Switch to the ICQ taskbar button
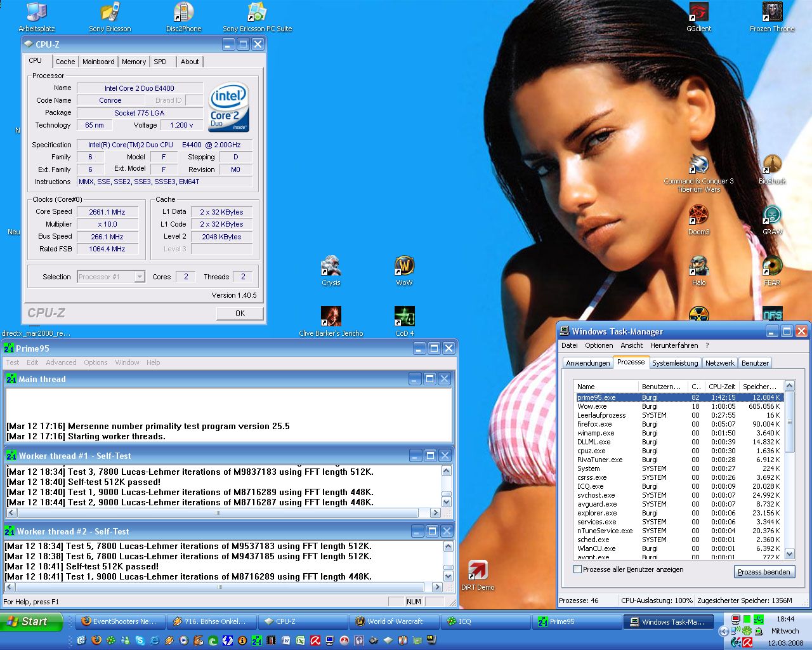812x650 pixels. pyautogui.click(x=487, y=621)
